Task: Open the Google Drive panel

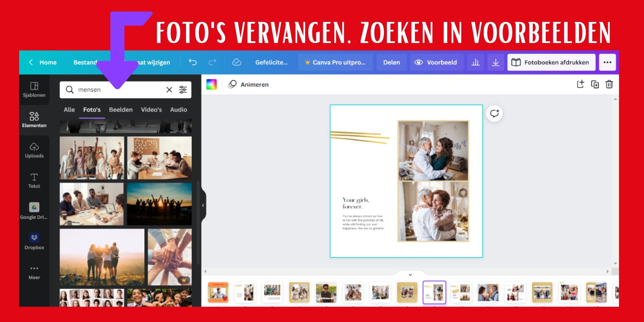Action: point(34,211)
